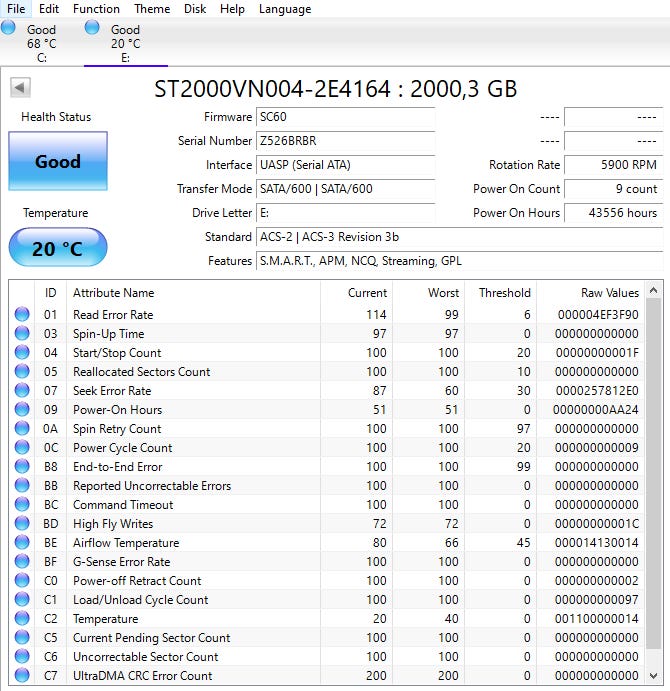The height and width of the screenshot is (691, 670).
Task: Click the Serial Number field
Action: (345, 141)
